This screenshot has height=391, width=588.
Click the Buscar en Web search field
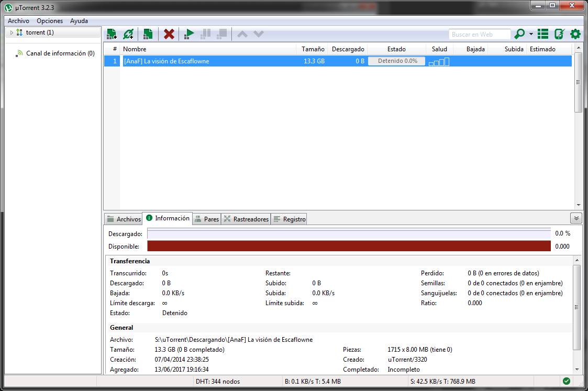pos(479,34)
